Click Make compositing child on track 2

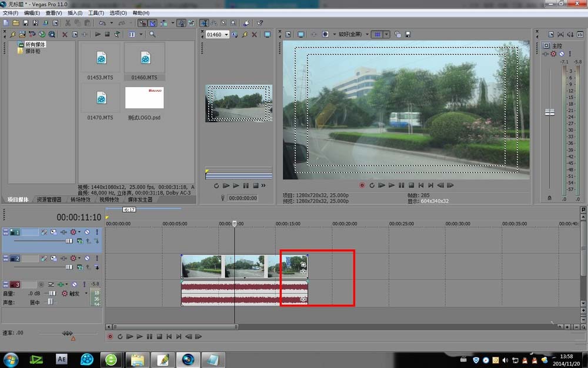(97, 267)
